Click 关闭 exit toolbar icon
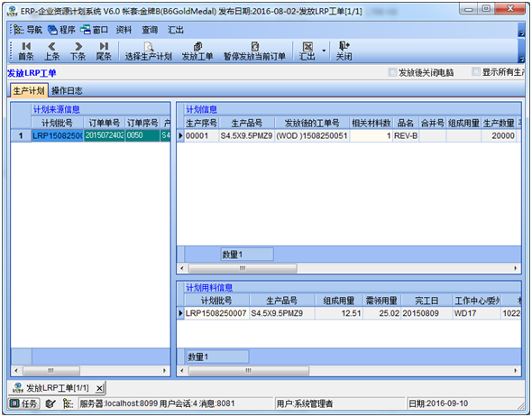 point(344,51)
